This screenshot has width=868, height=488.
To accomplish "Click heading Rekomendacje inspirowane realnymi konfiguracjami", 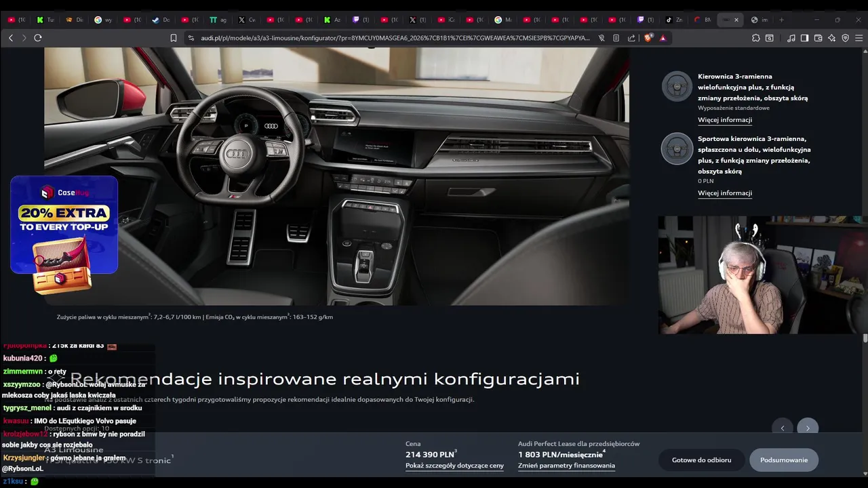I will point(325,378).
